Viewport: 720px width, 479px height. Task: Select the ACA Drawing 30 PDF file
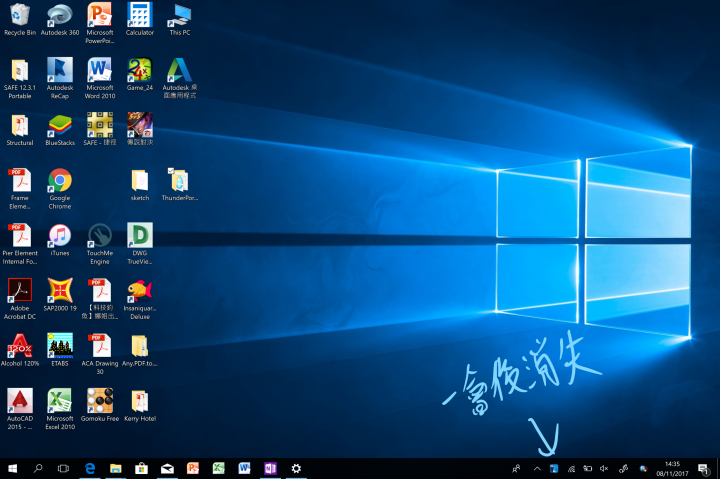click(100, 354)
